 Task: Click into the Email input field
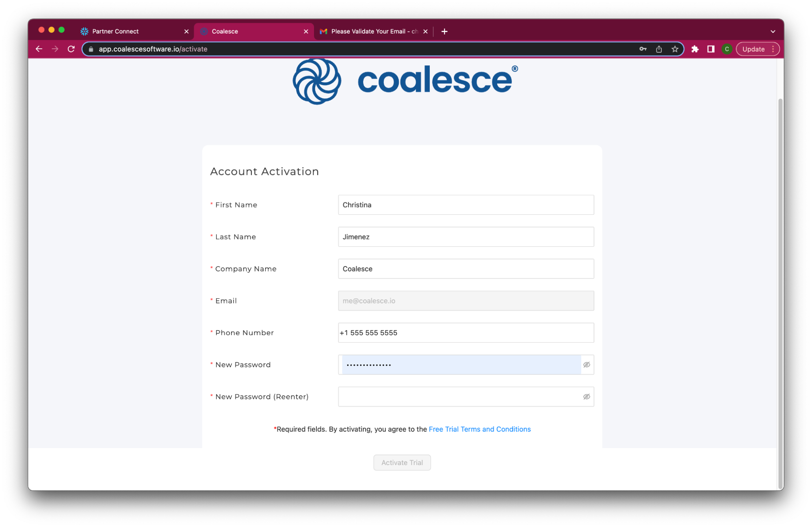(x=466, y=300)
